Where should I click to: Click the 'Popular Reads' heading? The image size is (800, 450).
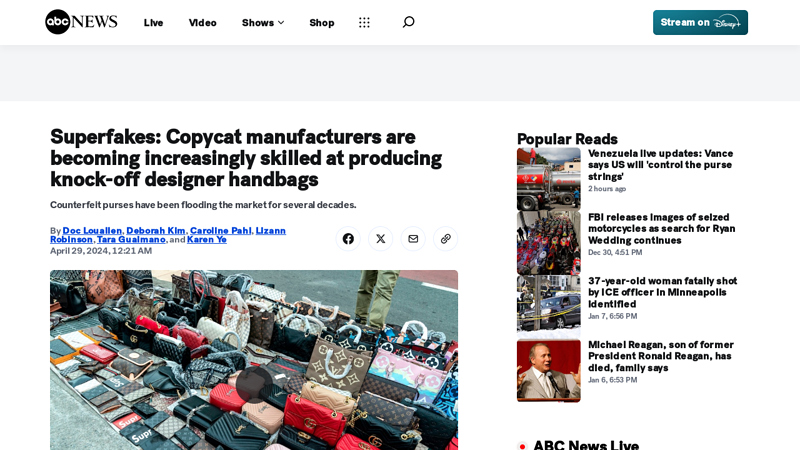(567, 139)
